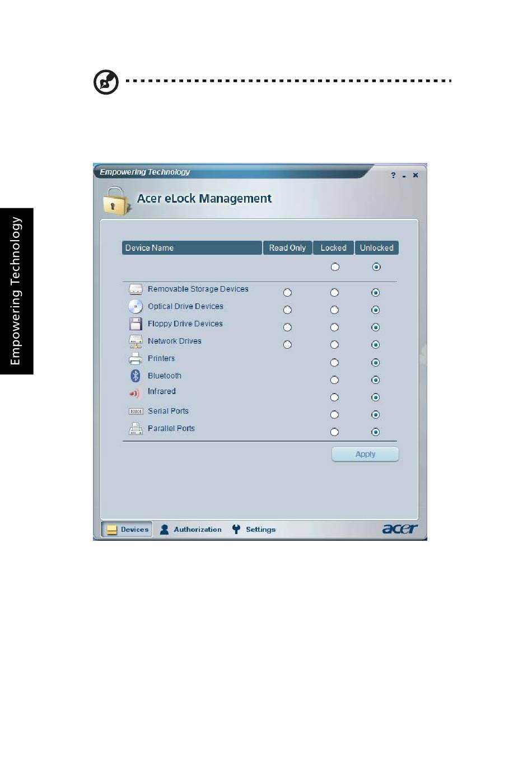The image size is (532, 763).
Task: Set Network Drives to Read Only
Action: (x=287, y=345)
